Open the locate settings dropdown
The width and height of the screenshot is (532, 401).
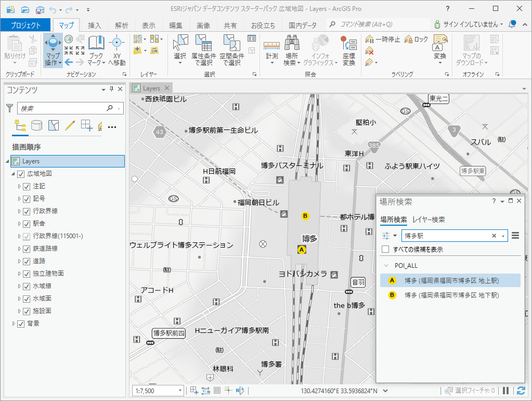389,236
